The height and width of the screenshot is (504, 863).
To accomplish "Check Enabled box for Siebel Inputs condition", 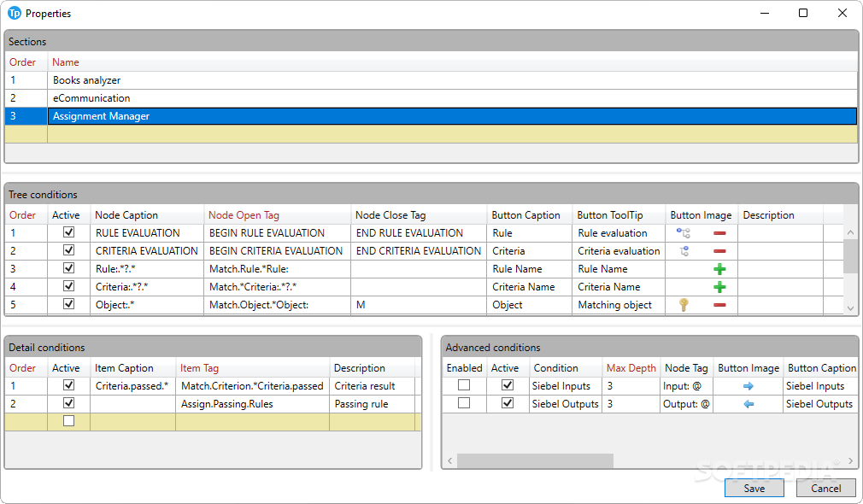I will pyautogui.click(x=464, y=385).
